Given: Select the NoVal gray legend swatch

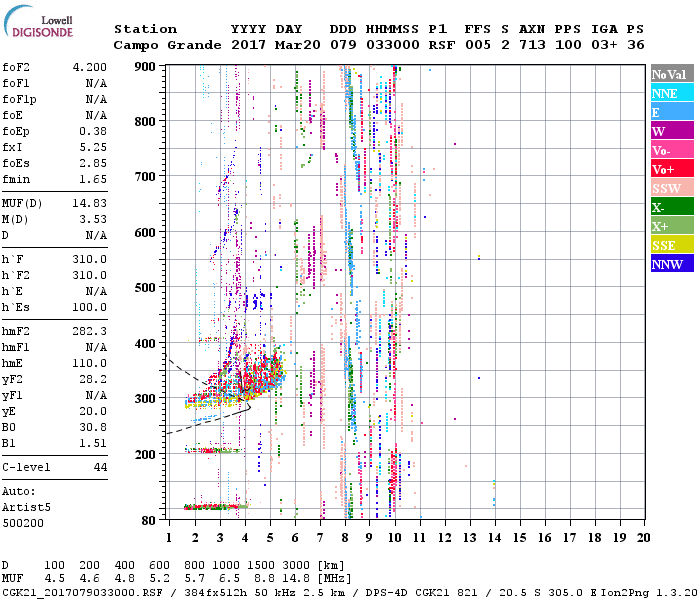Looking at the screenshot, I should coord(672,74).
